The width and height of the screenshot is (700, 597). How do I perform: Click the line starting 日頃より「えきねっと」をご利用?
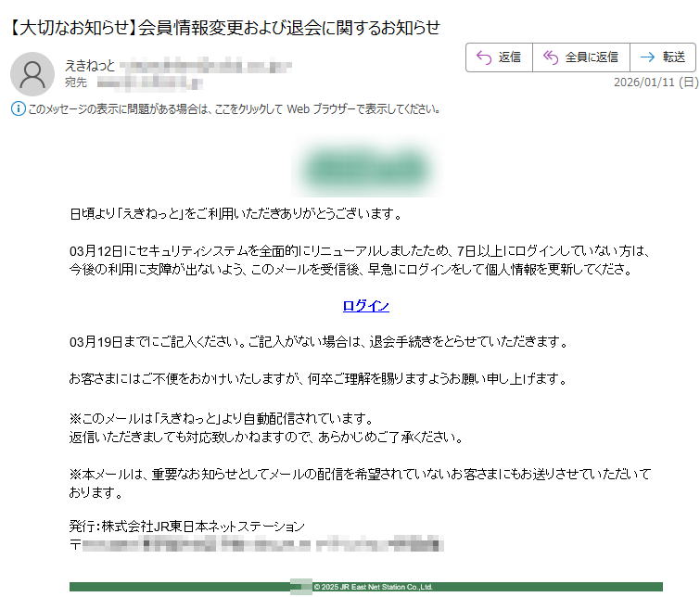pos(235,214)
